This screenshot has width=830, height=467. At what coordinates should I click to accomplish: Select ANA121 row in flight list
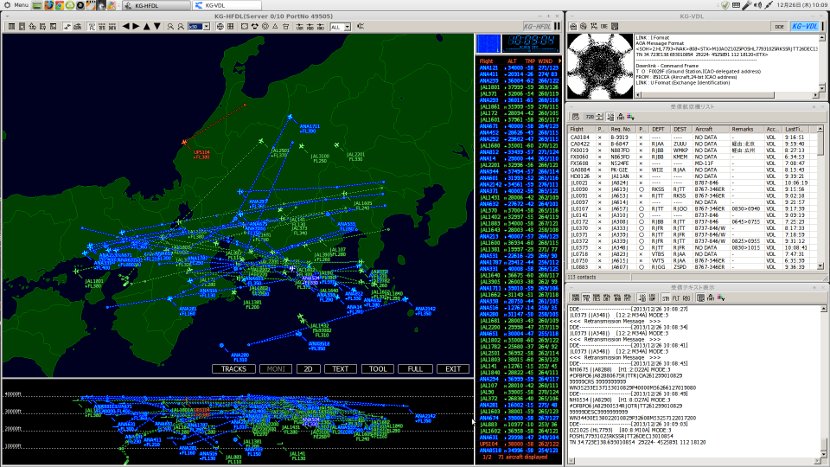[x=519, y=68]
